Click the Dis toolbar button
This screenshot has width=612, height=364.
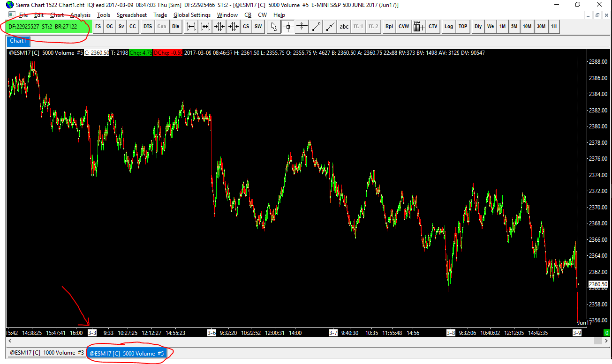point(175,27)
